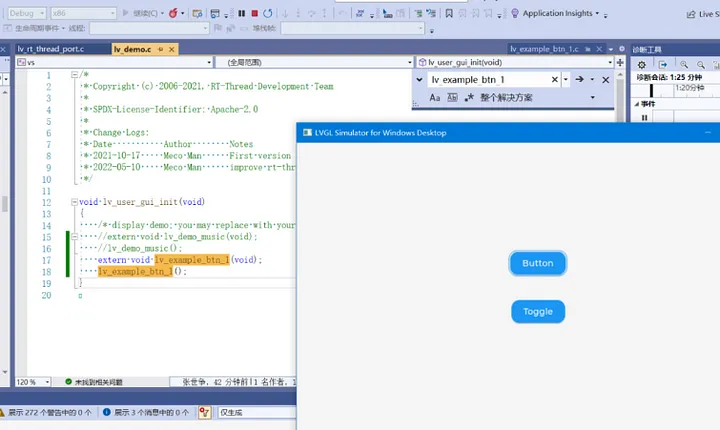The height and width of the screenshot is (430, 720).
Task: Toggle Match whole word
Action: (452, 97)
